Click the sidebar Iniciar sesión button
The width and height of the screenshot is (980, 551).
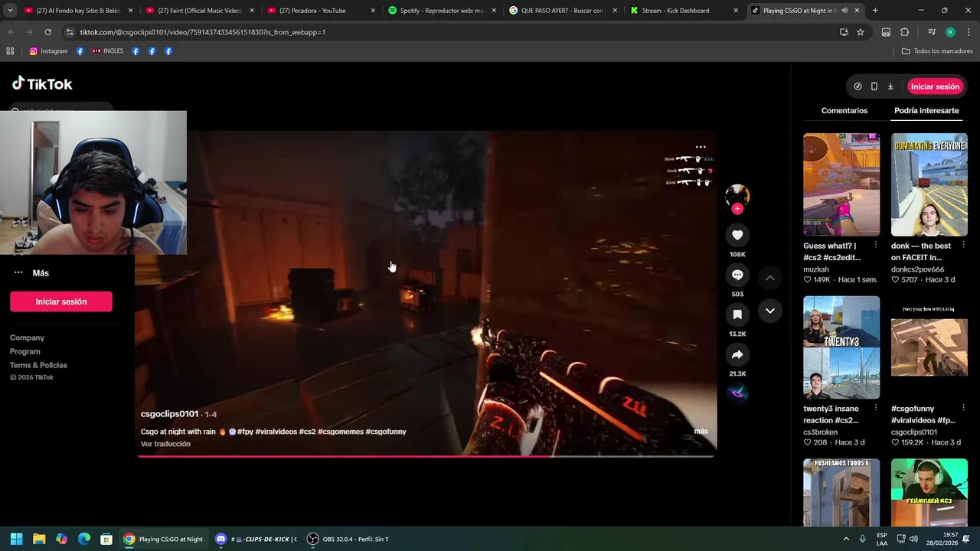click(61, 302)
